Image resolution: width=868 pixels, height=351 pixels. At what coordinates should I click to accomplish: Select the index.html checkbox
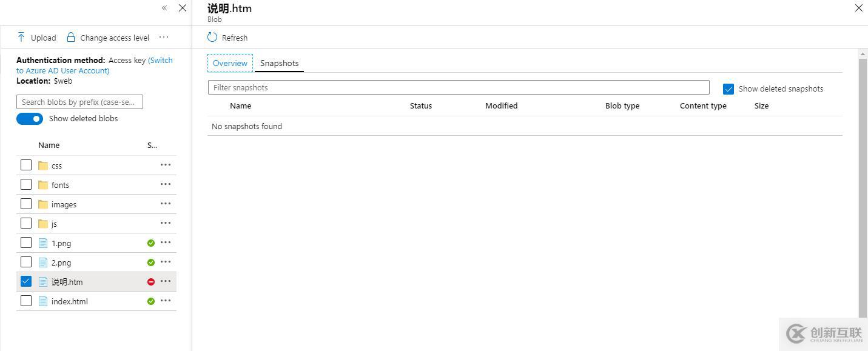[26, 301]
